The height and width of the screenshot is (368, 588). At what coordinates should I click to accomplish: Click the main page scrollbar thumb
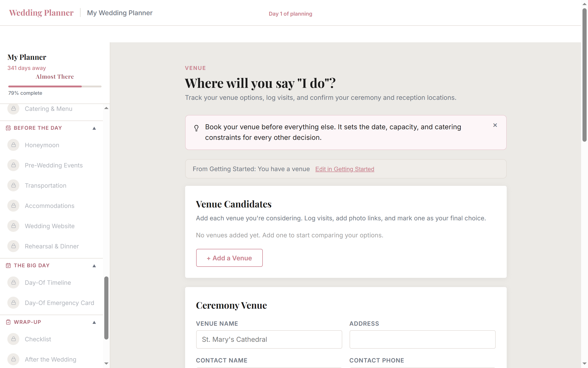click(x=584, y=75)
